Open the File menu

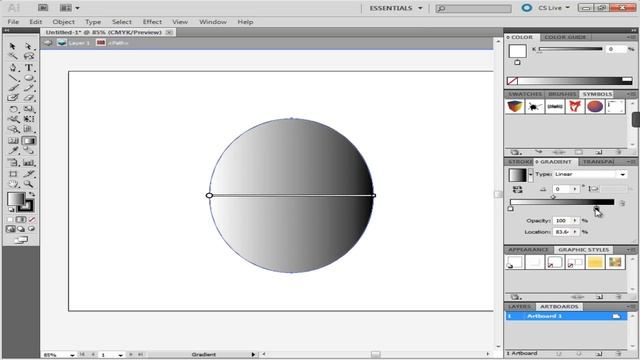click(13, 22)
